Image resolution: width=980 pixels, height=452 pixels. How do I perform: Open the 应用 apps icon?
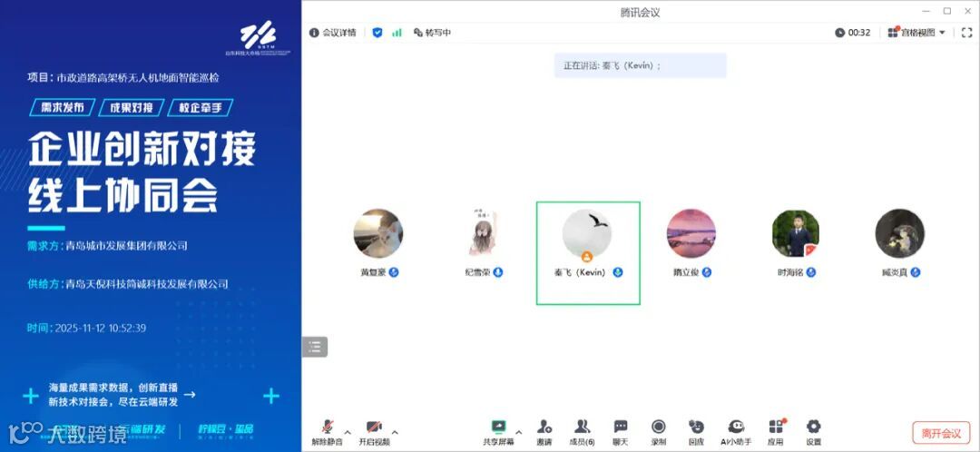point(776,433)
